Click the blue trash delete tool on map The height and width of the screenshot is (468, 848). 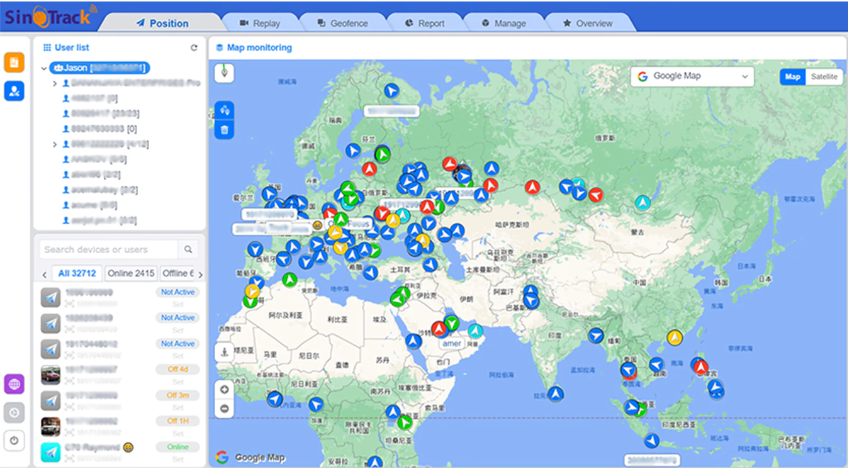pyautogui.click(x=224, y=130)
